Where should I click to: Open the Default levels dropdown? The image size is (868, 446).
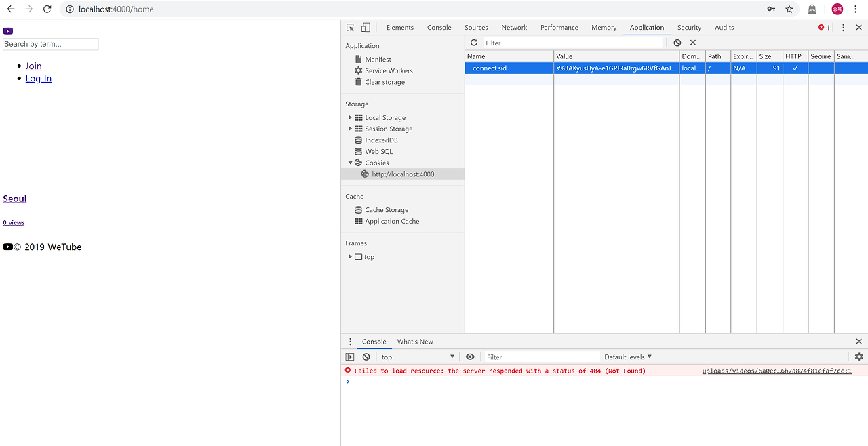click(628, 357)
